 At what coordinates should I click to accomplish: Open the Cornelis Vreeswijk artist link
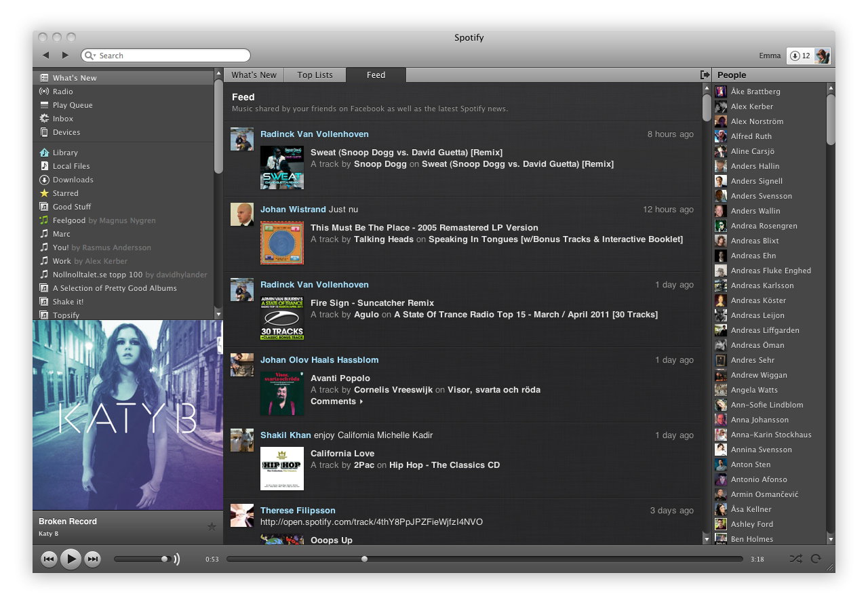[393, 390]
